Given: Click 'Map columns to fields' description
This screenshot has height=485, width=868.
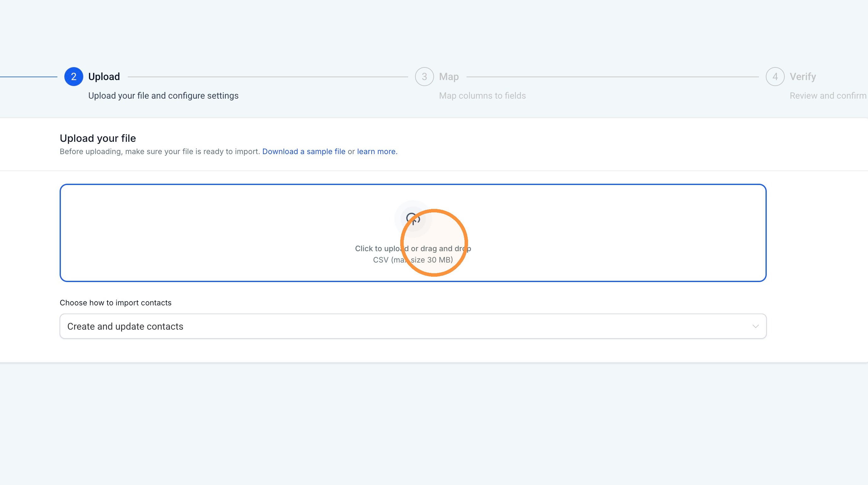Looking at the screenshot, I should pos(482,95).
